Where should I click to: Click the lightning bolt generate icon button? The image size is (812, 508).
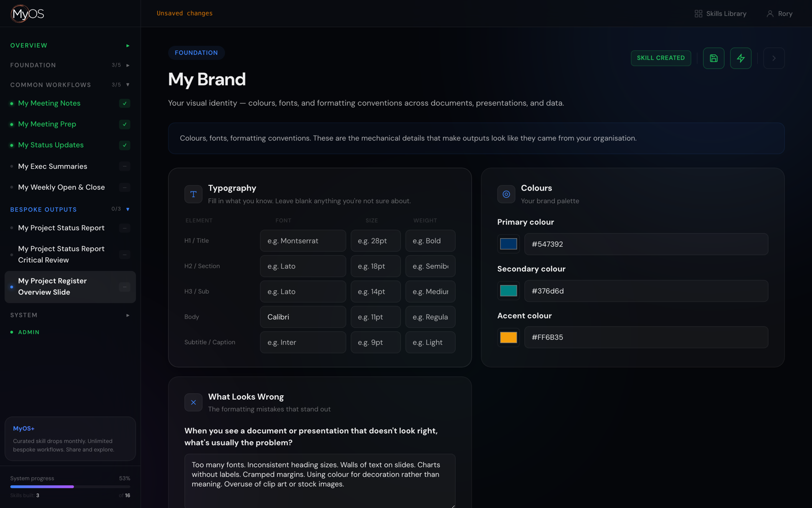click(x=741, y=58)
